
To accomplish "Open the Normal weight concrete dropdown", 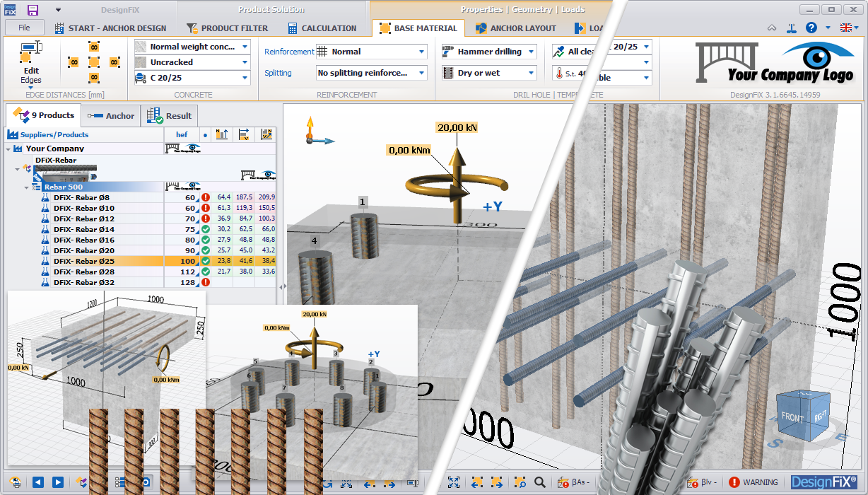I will 192,47.
